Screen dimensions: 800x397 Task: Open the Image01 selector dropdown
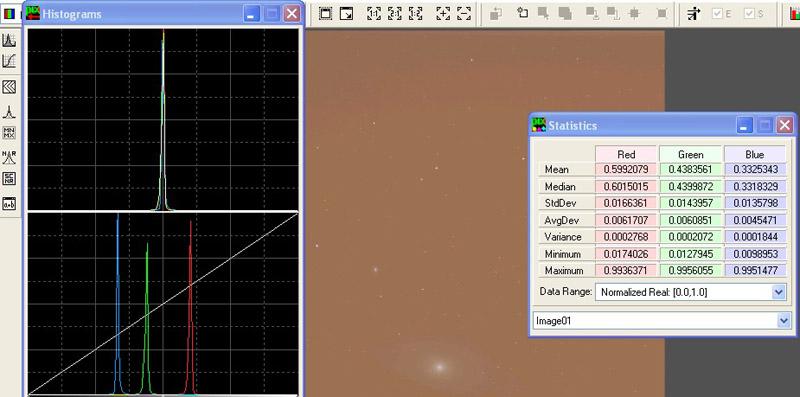pos(784,320)
